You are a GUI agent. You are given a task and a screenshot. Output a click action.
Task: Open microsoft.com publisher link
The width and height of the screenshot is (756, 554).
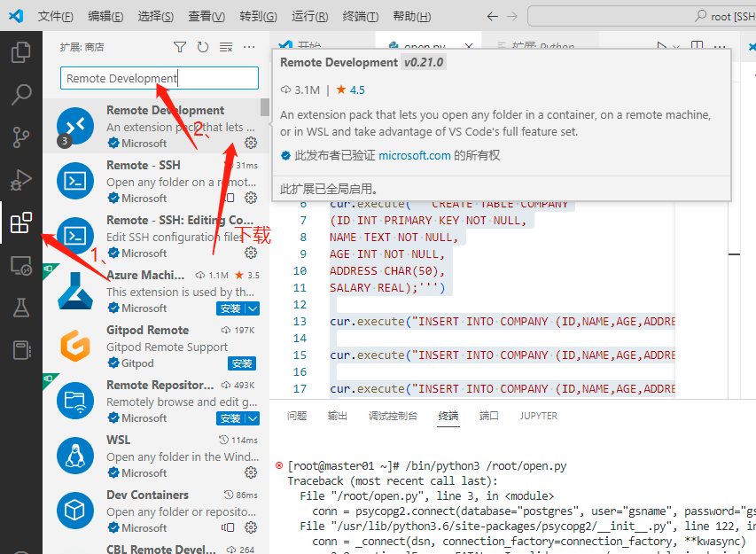point(415,155)
